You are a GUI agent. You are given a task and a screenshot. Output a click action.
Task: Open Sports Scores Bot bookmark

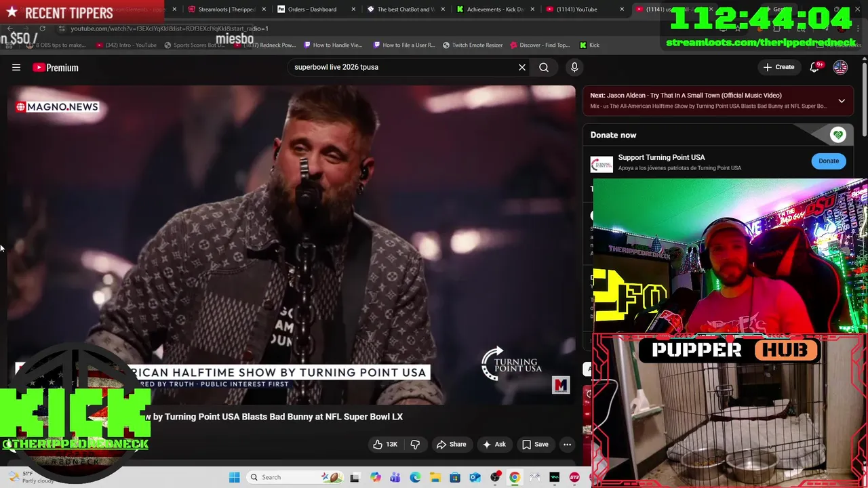[193, 45]
